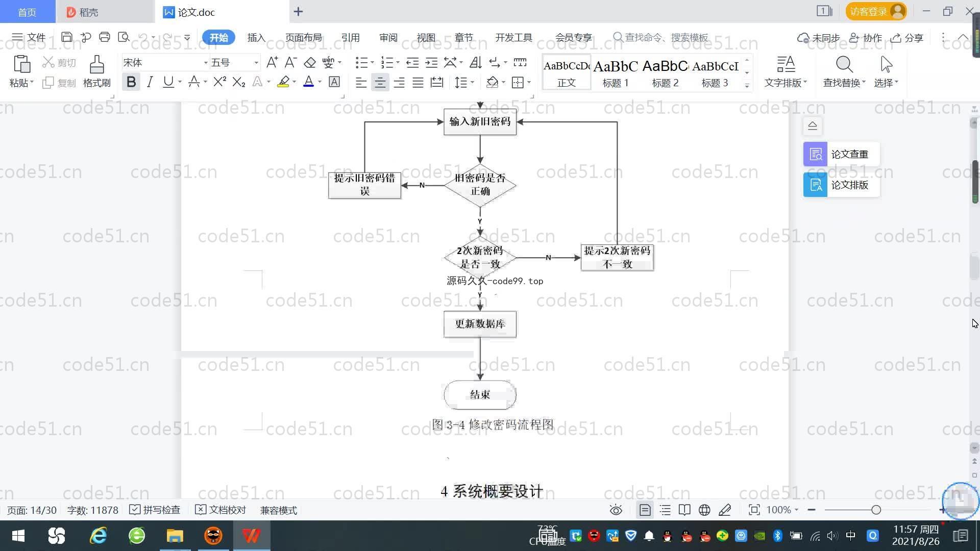The image size is (980, 551).
Task: Open the font size dropdown
Action: click(256, 63)
